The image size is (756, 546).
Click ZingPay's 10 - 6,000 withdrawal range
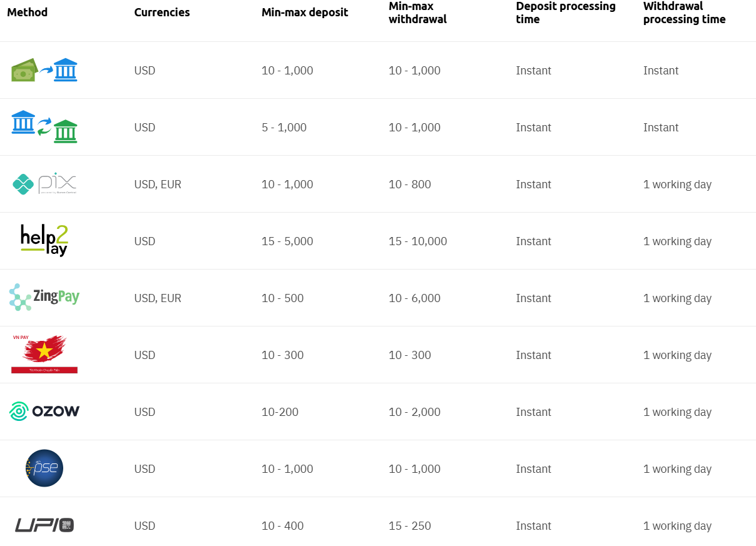point(414,298)
